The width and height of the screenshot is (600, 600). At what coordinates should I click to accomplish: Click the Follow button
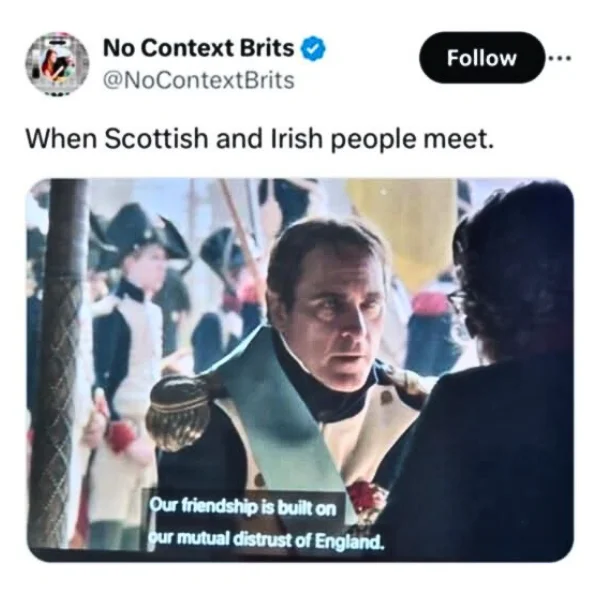482,58
